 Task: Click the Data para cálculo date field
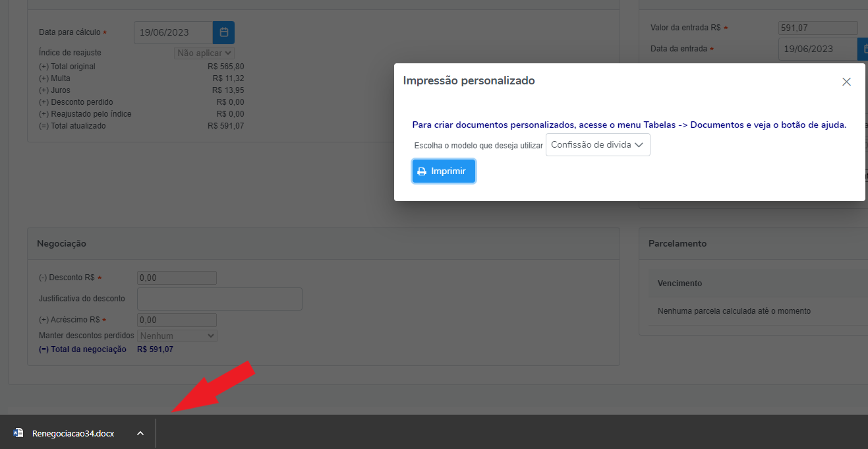[173, 32]
